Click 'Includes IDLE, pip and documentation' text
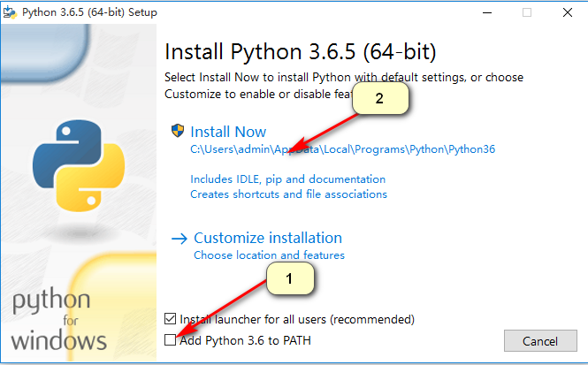 [x=287, y=179]
